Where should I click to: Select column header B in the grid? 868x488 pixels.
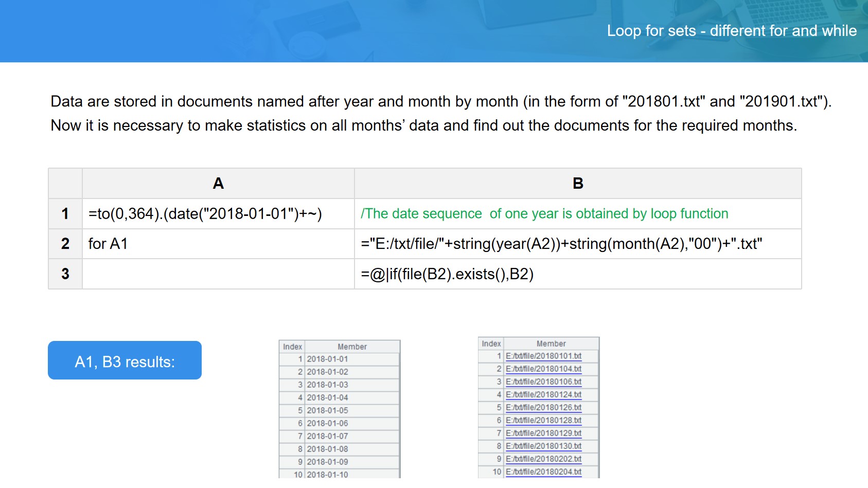point(578,184)
